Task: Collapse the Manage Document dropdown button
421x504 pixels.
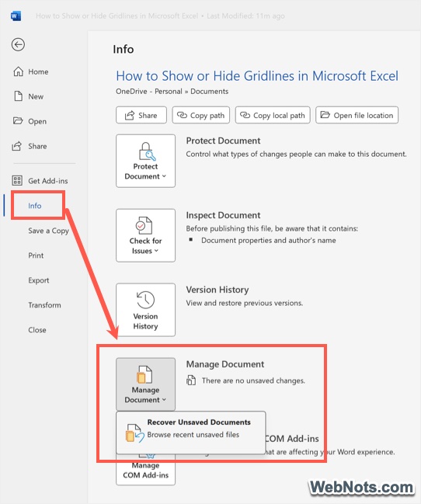Action: click(x=145, y=384)
